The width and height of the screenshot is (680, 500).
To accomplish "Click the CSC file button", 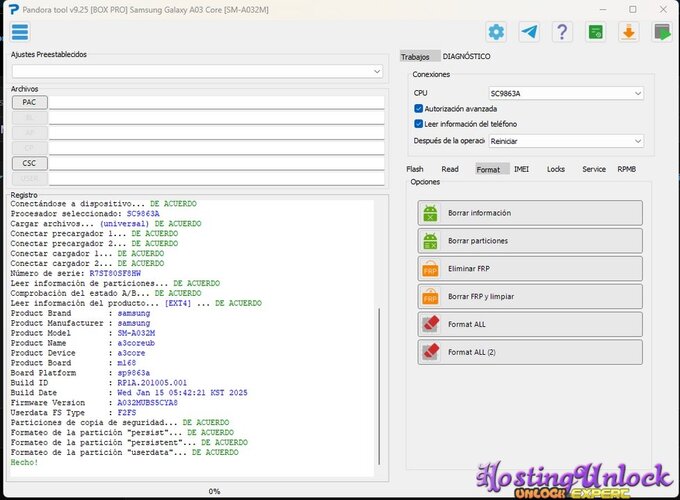I will click(29, 163).
